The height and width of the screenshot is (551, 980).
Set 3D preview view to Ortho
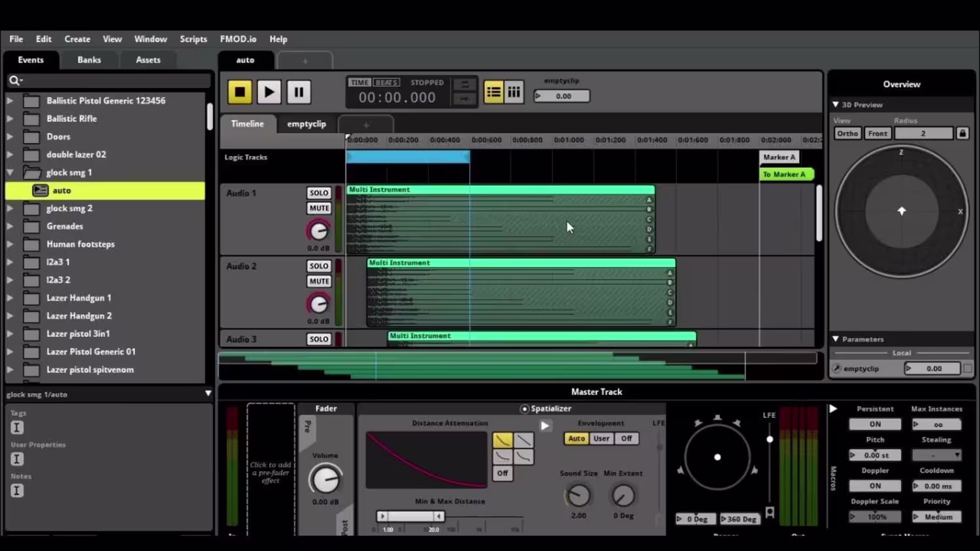point(847,134)
